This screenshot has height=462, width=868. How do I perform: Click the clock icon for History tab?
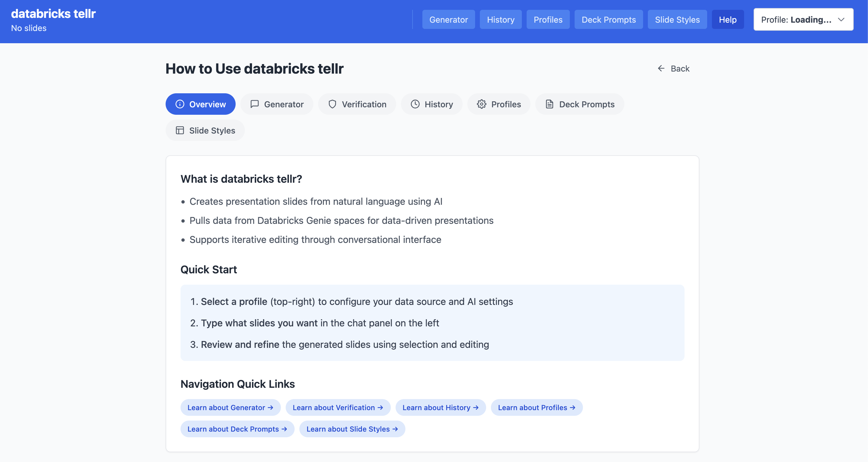pyautogui.click(x=415, y=104)
